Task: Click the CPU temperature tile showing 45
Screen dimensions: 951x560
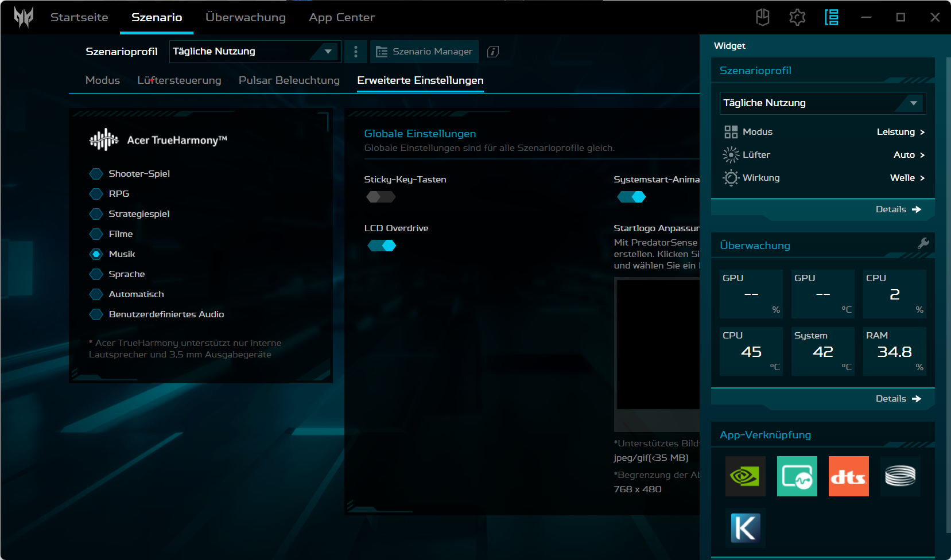Action: pyautogui.click(x=751, y=351)
